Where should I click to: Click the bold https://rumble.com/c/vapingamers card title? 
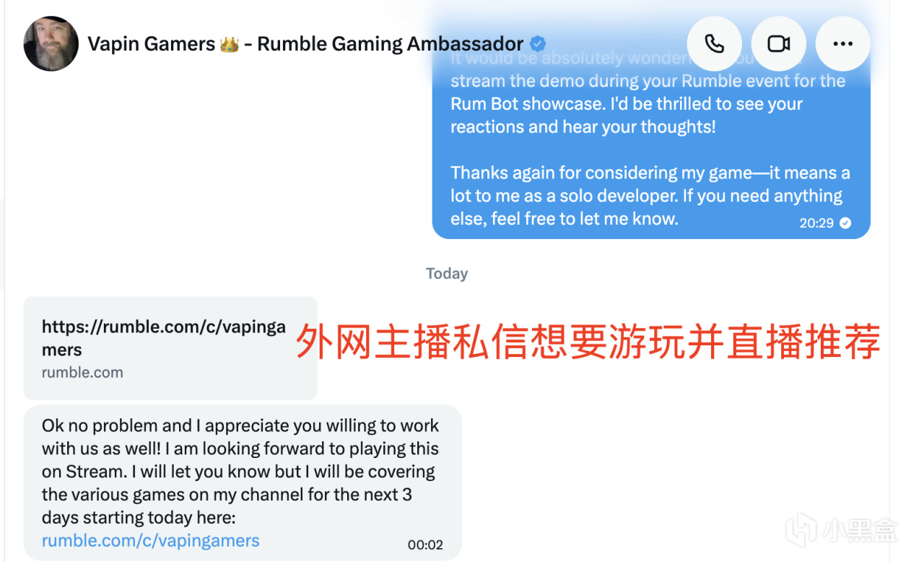tap(164, 338)
